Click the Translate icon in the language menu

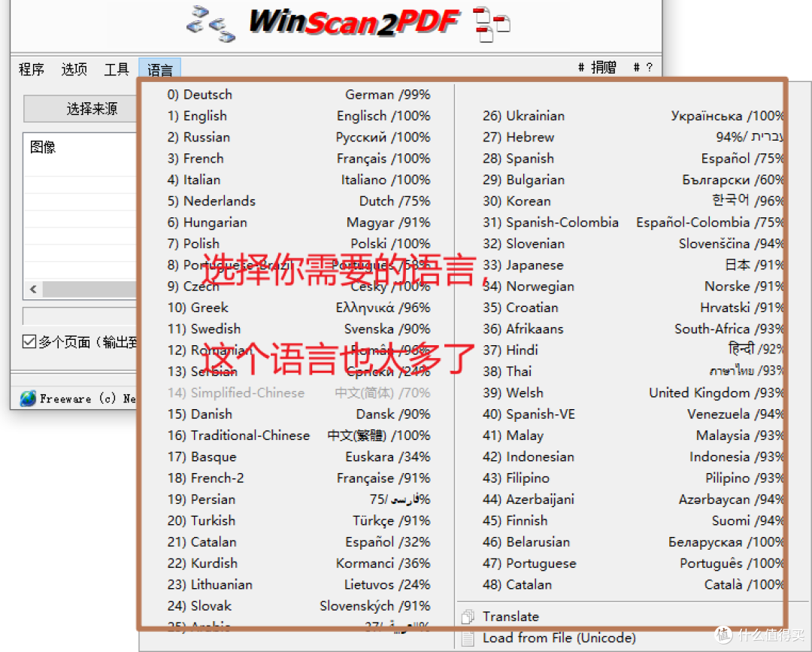pyautogui.click(x=468, y=616)
